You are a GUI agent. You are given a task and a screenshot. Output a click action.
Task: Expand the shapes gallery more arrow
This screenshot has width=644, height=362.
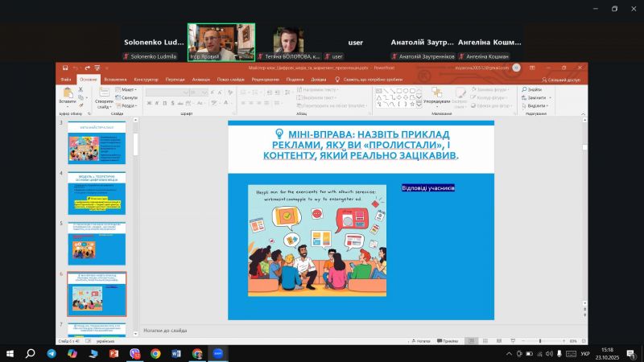coord(418,106)
